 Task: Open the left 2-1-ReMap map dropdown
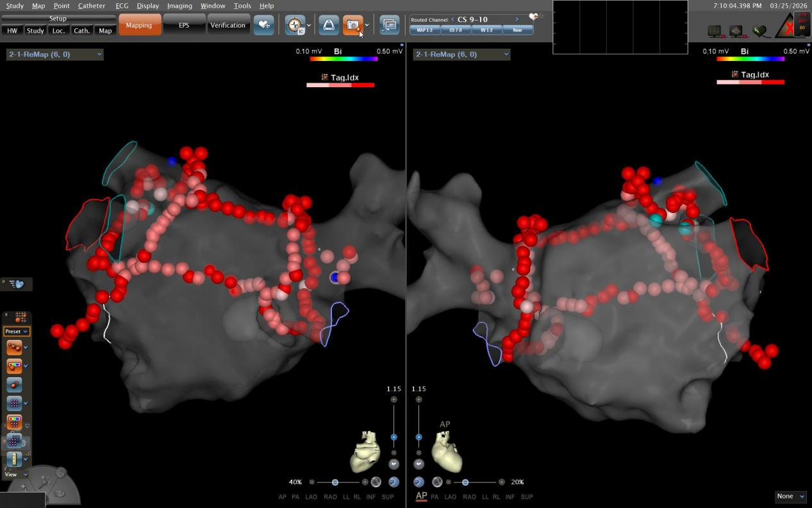(54, 55)
